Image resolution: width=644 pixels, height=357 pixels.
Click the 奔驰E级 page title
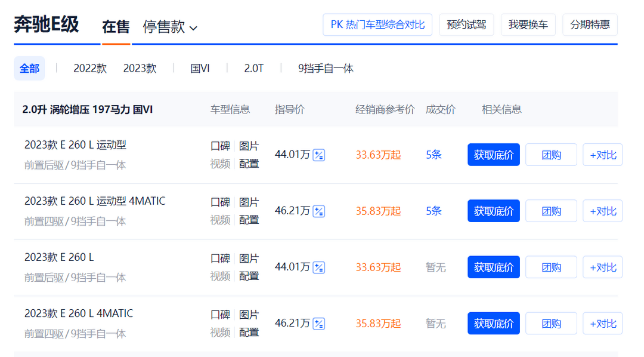tap(47, 24)
